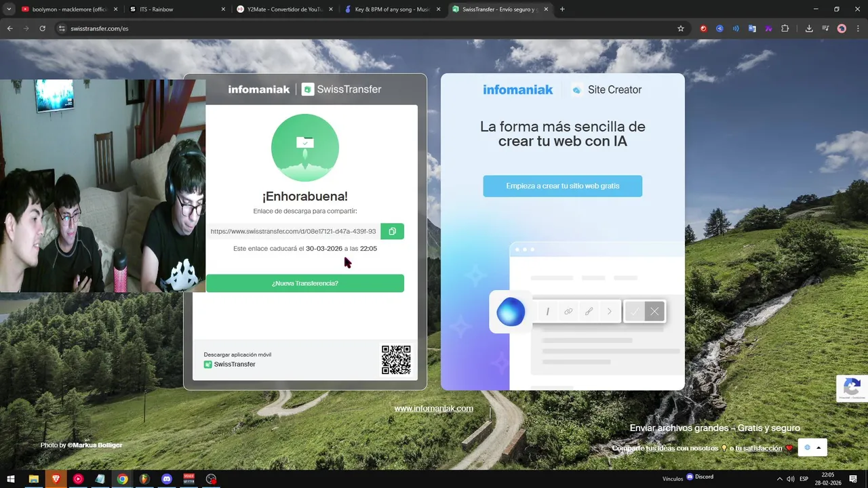Open the Google Translate extension

tap(752, 28)
